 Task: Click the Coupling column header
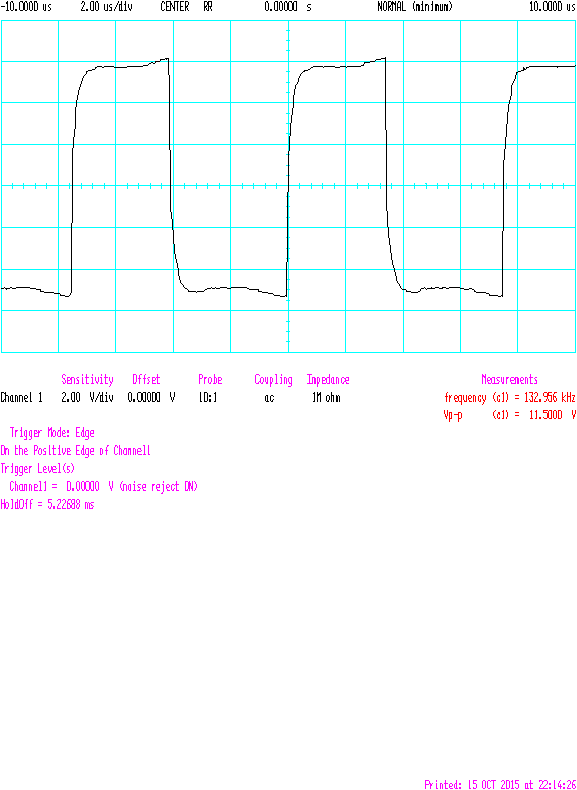pos(273,380)
